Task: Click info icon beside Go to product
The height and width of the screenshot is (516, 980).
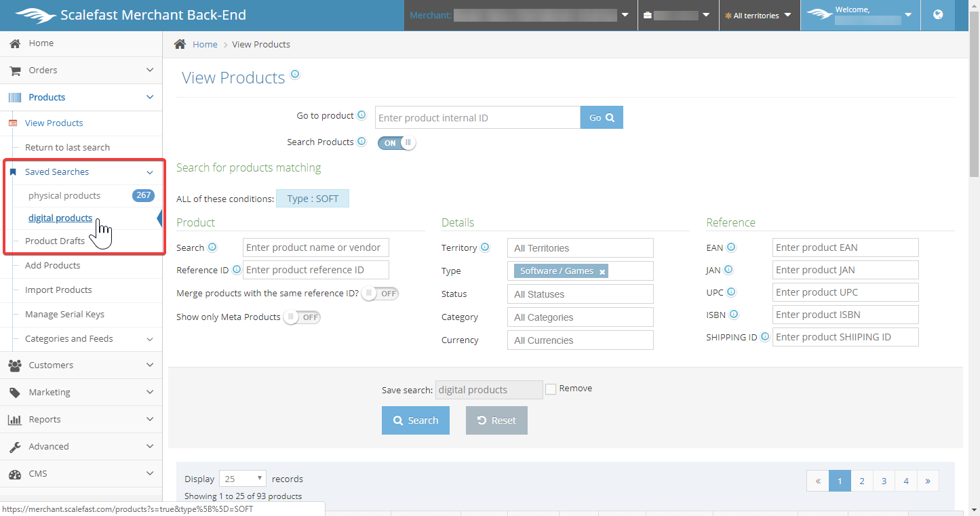Action: 361,115
